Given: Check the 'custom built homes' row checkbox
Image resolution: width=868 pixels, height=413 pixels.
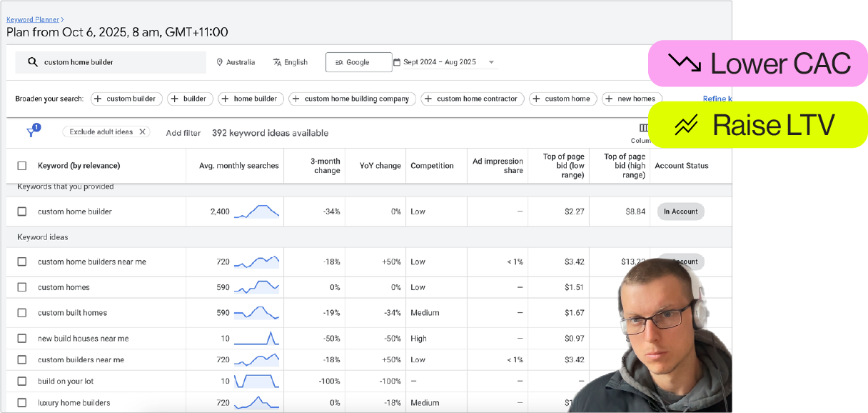Looking at the screenshot, I should tap(22, 313).
